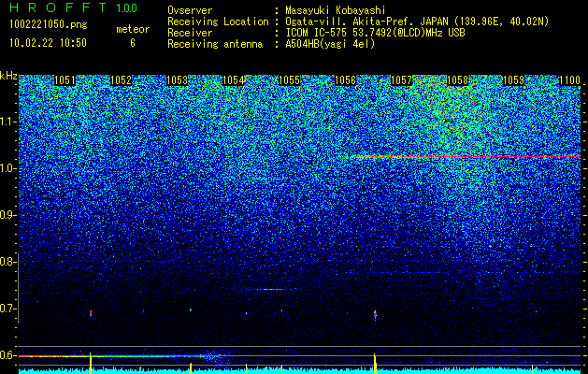Click the 1051 time marker

65,80
